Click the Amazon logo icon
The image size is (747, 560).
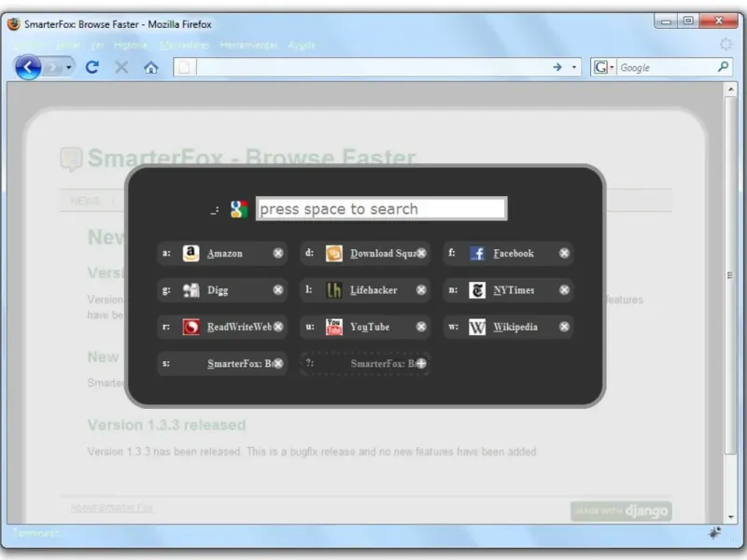[191, 253]
